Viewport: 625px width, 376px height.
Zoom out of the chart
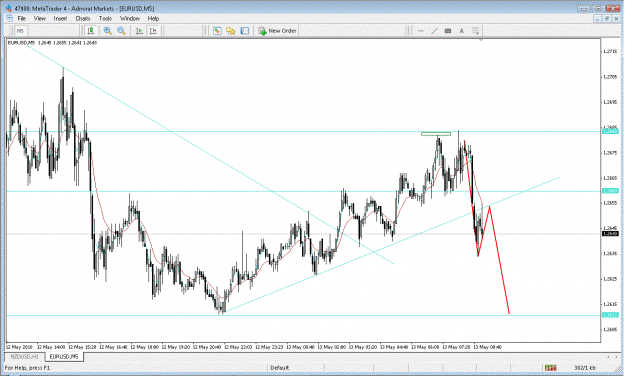pos(121,31)
